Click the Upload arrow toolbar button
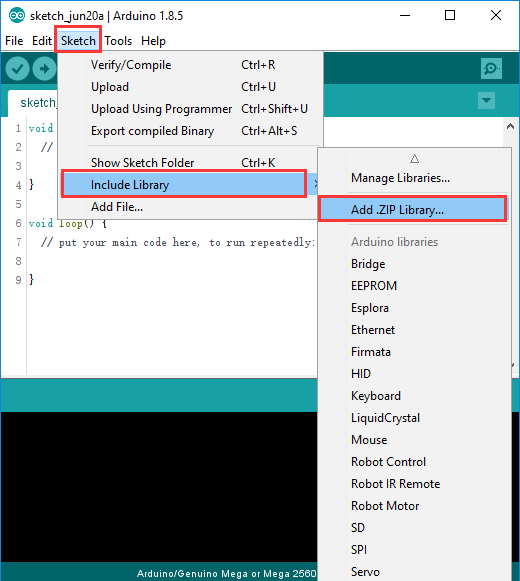The image size is (520, 581). click(x=44, y=69)
